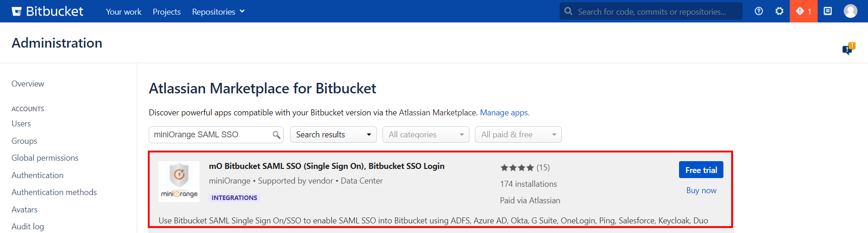
Task: Open the mO Bitbucket SAML SSO app title
Action: click(x=327, y=166)
